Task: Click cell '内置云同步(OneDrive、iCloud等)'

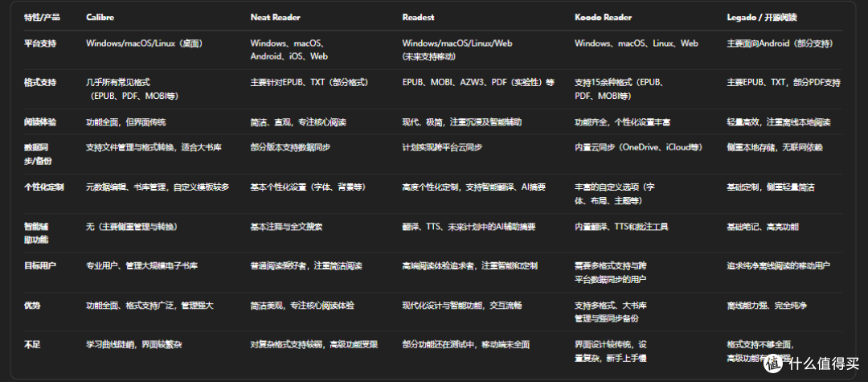Action: coord(639,148)
